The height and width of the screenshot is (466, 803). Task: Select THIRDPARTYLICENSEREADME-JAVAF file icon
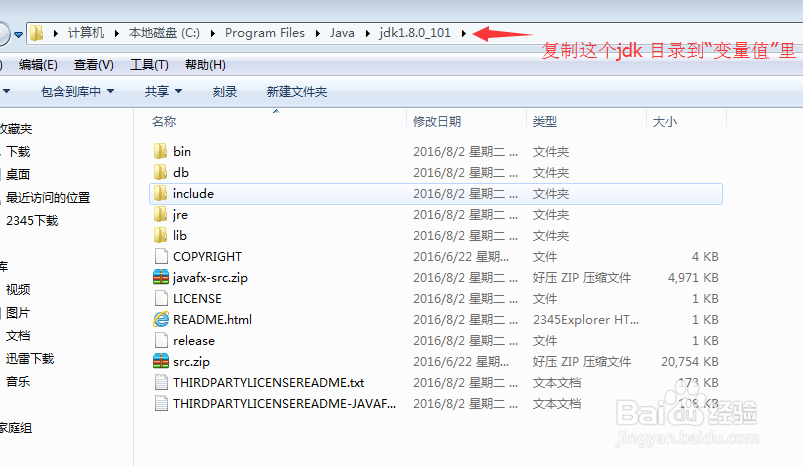point(161,403)
